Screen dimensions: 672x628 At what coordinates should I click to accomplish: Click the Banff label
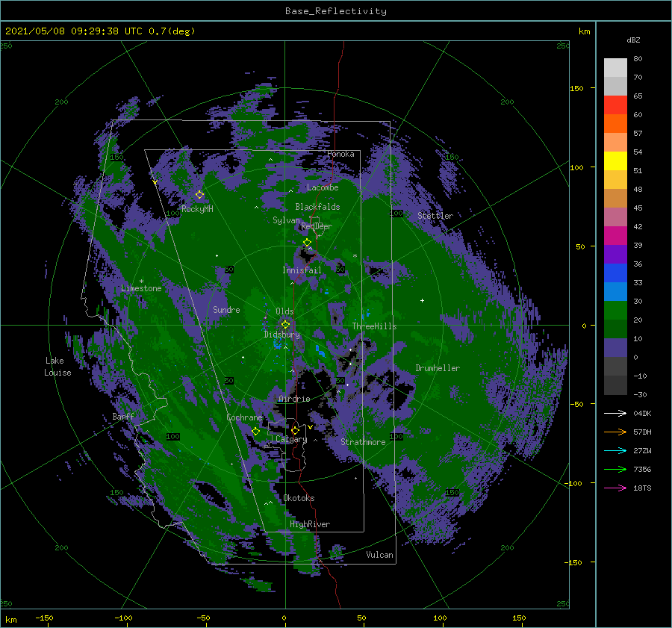pyautogui.click(x=123, y=416)
